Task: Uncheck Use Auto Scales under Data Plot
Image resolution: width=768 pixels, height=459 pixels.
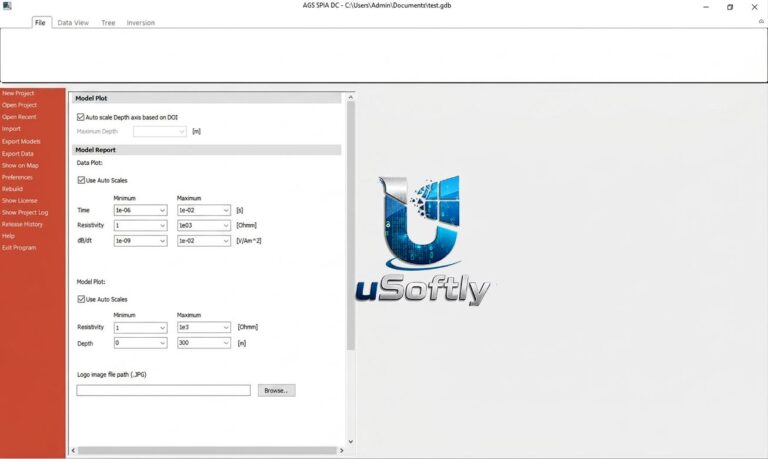Action: [x=81, y=180]
